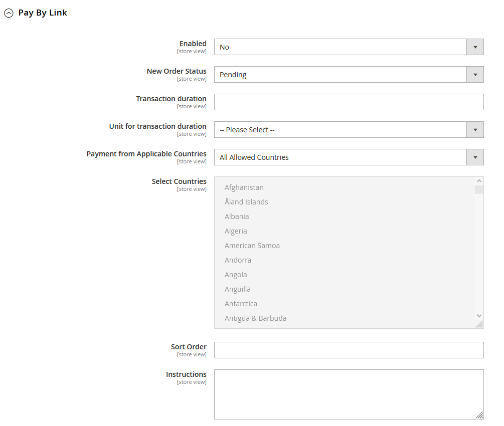Select Albania from the country list
504x426 pixels.
tap(237, 217)
